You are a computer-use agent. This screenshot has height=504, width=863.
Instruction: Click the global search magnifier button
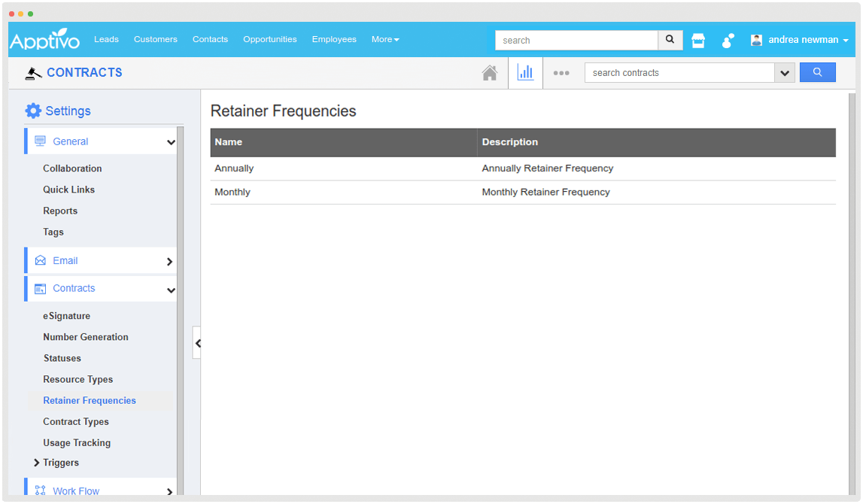point(670,40)
